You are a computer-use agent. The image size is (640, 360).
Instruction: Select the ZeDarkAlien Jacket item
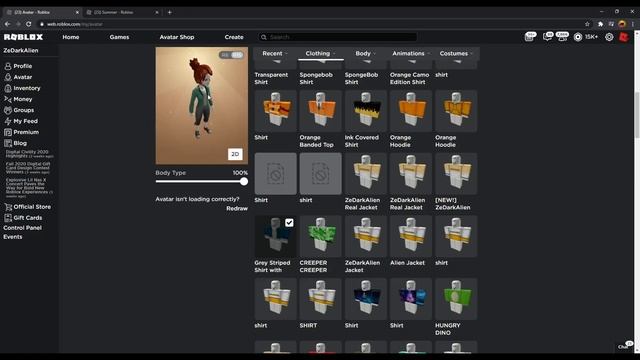pyautogui.click(x=366, y=244)
